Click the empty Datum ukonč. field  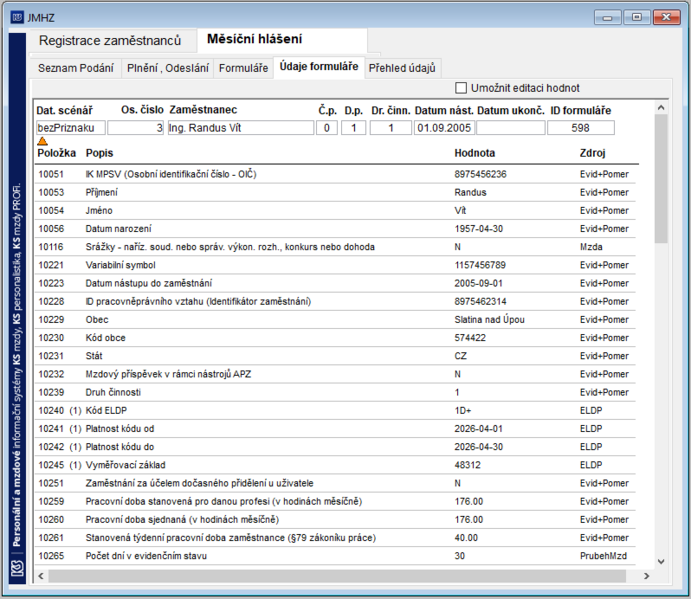pos(511,128)
